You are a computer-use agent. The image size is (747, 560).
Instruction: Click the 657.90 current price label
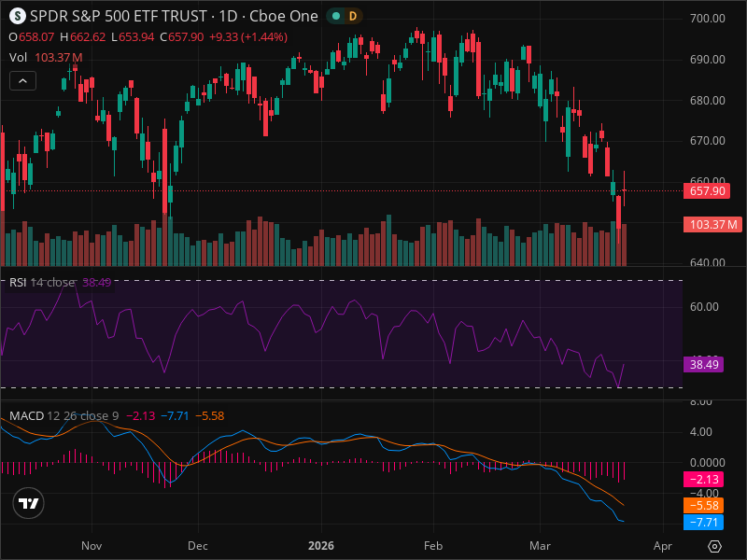point(707,191)
